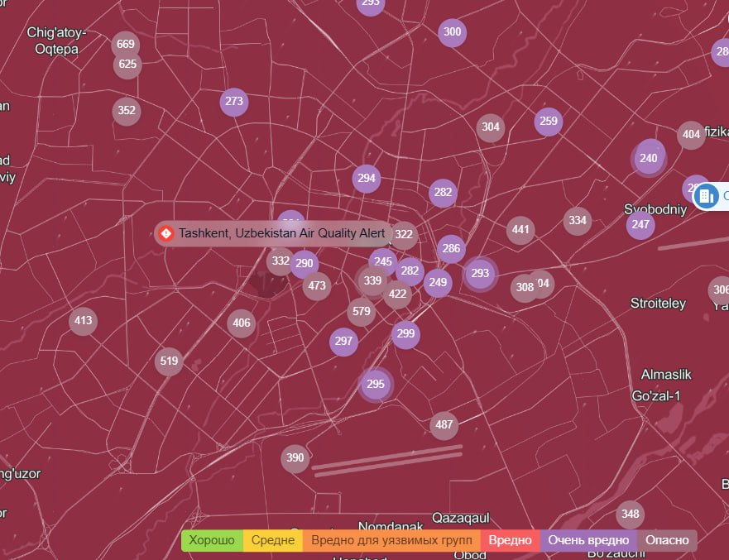The width and height of the screenshot is (729, 560).
Task: Select the 669 air quality marker
Action: pyautogui.click(x=126, y=44)
